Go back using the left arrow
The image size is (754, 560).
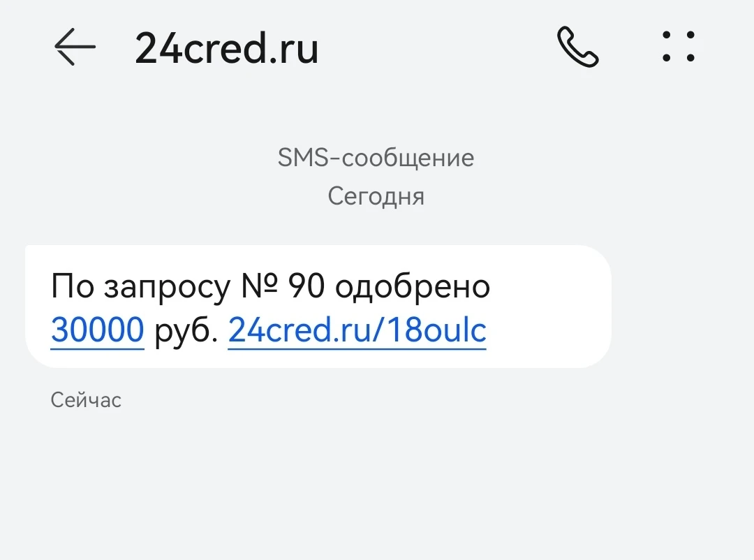(74, 47)
